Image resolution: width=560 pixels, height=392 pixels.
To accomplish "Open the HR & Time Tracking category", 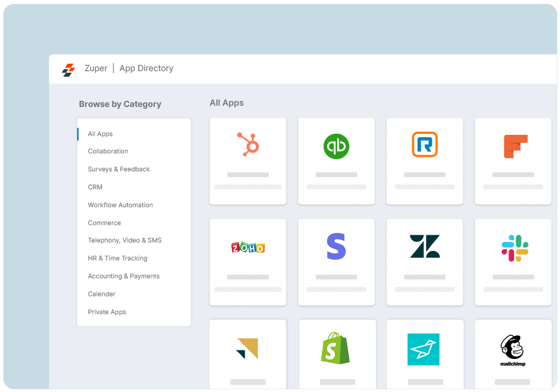I will point(118,258).
